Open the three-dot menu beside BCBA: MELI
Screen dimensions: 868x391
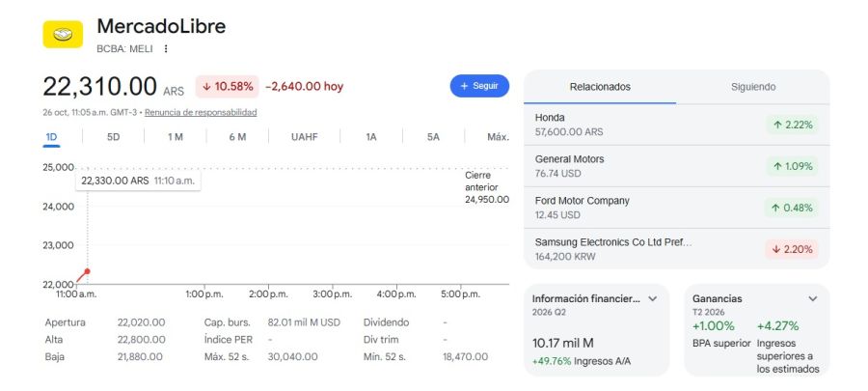pos(166,48)
